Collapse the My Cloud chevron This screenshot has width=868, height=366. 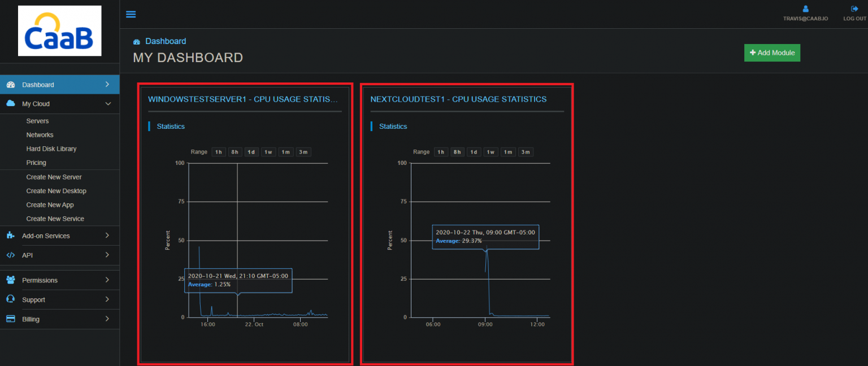tap(108, 104)
